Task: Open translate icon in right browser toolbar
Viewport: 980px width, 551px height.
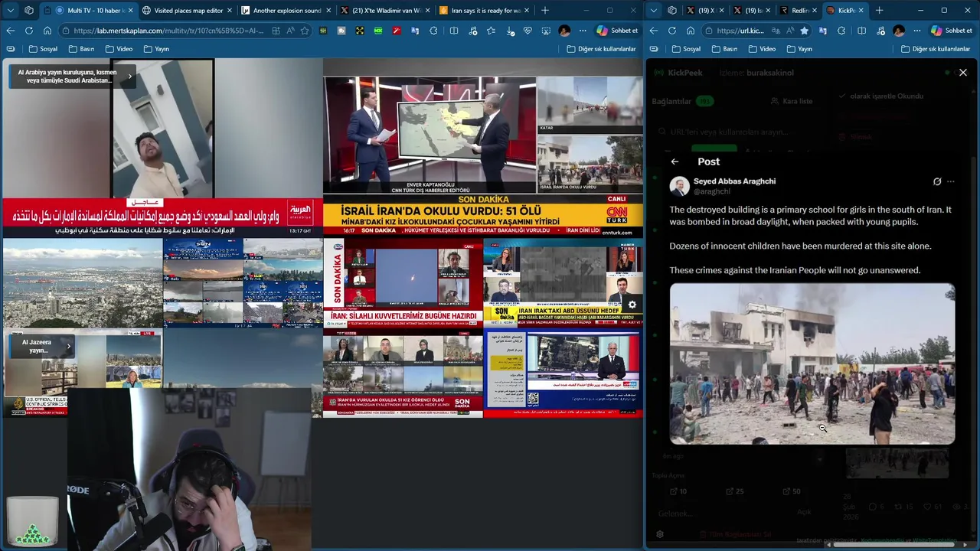Action: (823, 31)
